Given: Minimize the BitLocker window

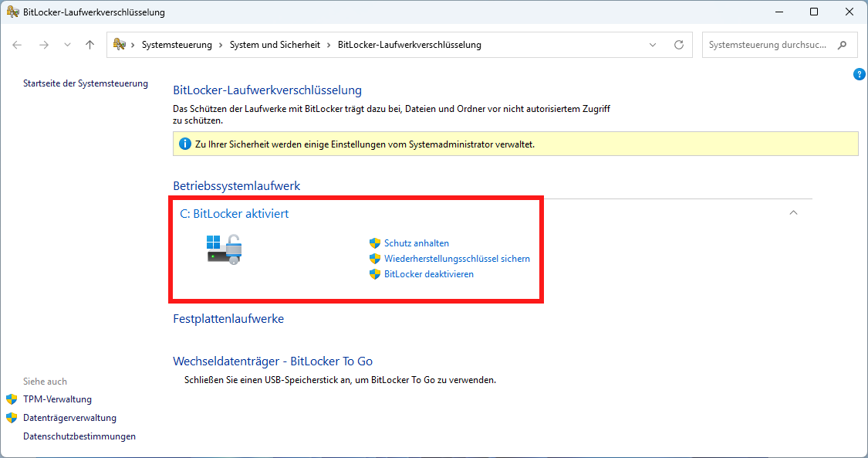Looking at the screenshot, I should coord(778,12).
